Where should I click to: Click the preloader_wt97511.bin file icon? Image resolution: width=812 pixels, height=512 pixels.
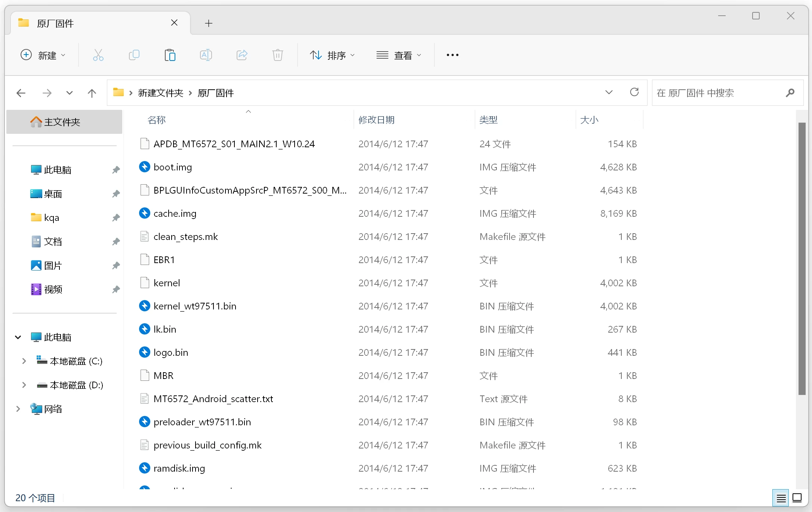(145, 422)
